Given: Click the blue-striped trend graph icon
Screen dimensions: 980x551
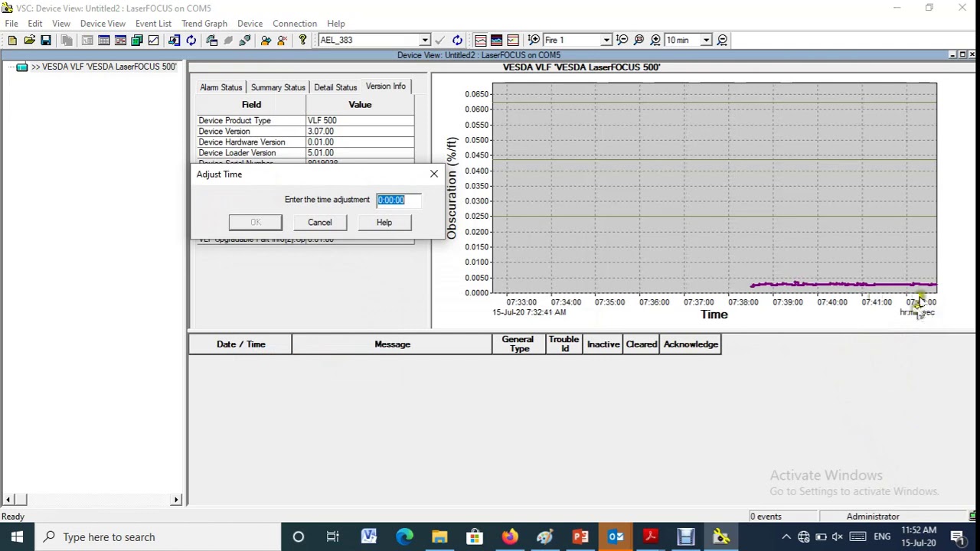Looking at the screenshot, I should pyautogui.click(x=496, y=40).
